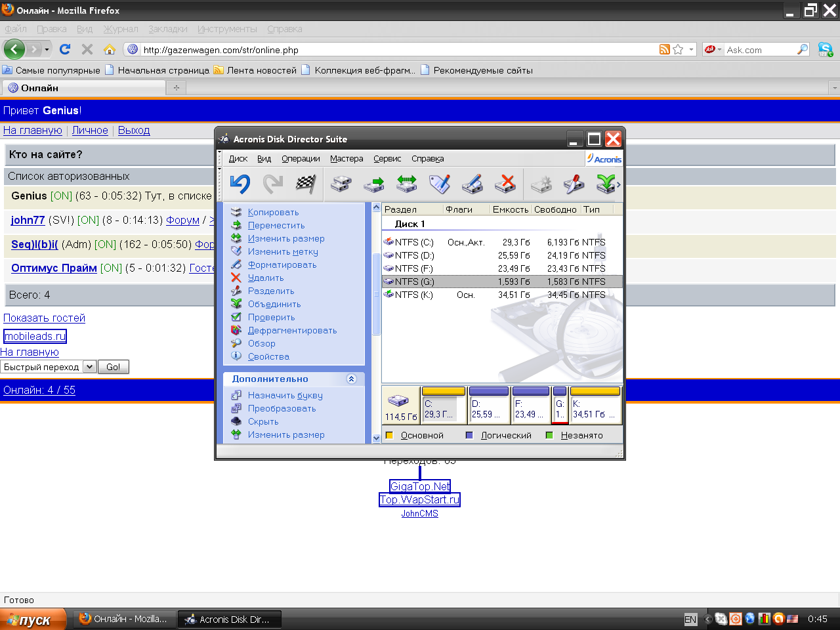Open the Firefox Закладки menu
This screenshot has width=840, height=630.
(167, 29)
